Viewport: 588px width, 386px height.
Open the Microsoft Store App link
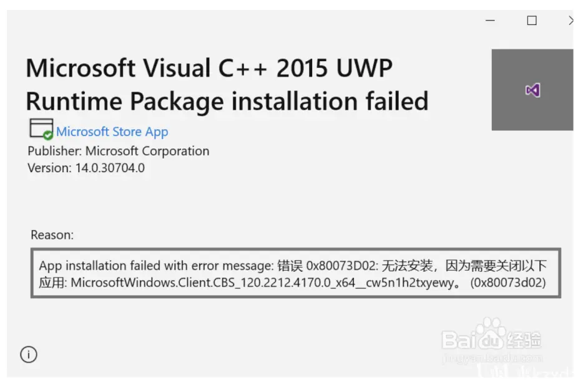tap(112, 132)
